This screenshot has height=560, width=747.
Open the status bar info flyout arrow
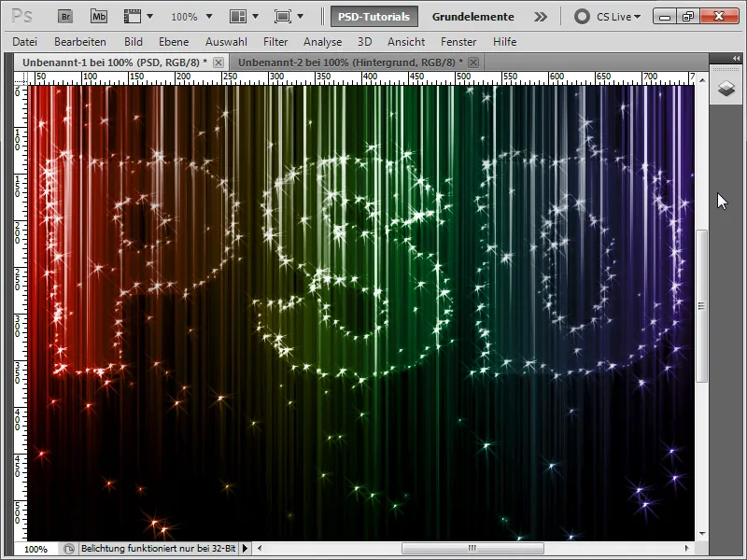click(x=245, y=549)
